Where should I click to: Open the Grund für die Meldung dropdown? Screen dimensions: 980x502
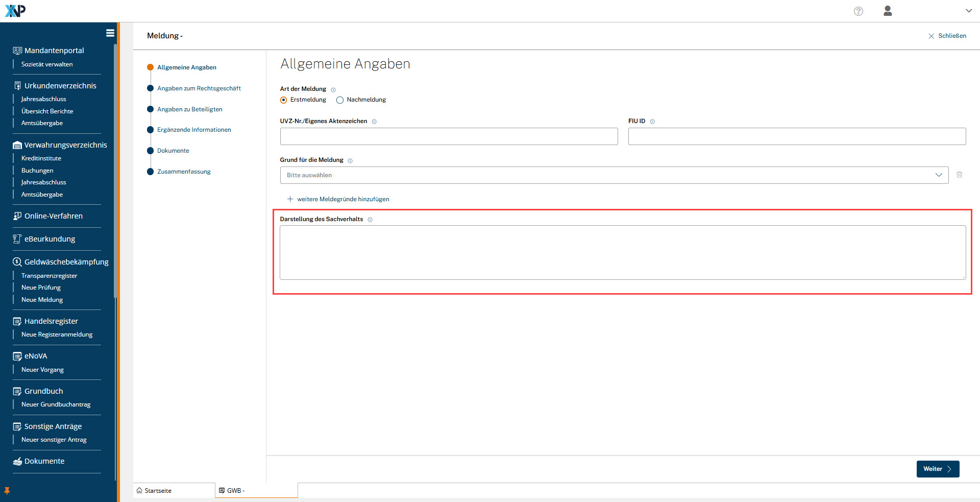pyautogui.click(x=614, y=175)
